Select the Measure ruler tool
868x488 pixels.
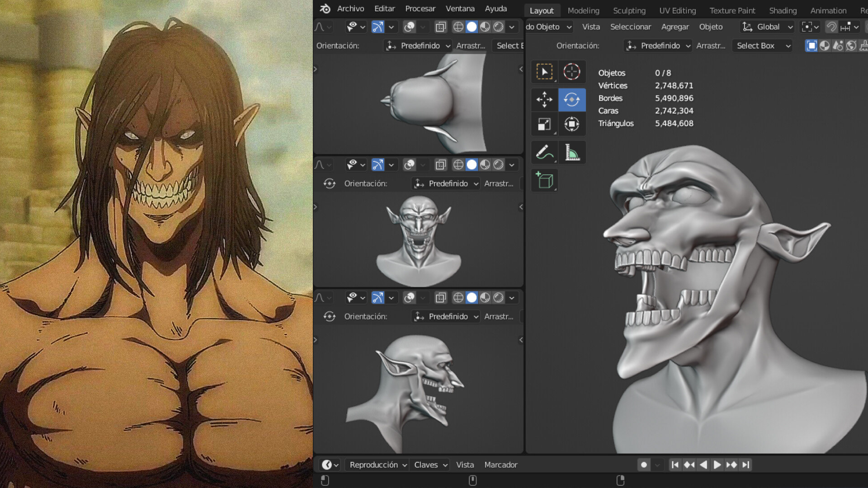(x=572, y=153)
